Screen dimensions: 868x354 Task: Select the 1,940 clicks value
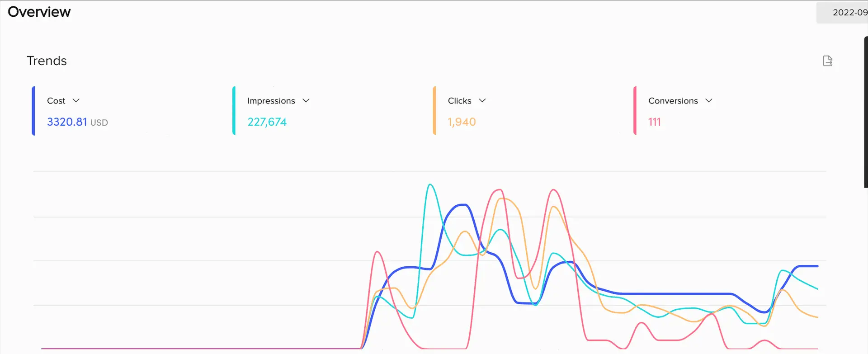pyautogui.click(x=462, y=122)
